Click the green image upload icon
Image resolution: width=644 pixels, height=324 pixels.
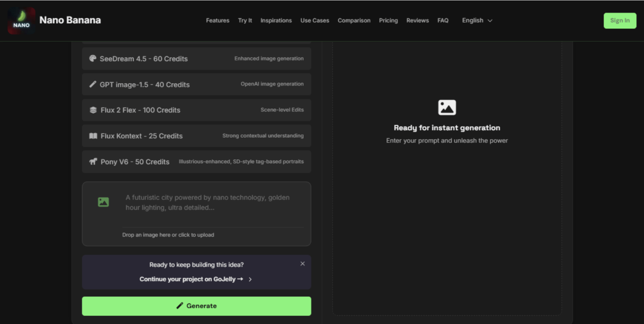(103, 202)
